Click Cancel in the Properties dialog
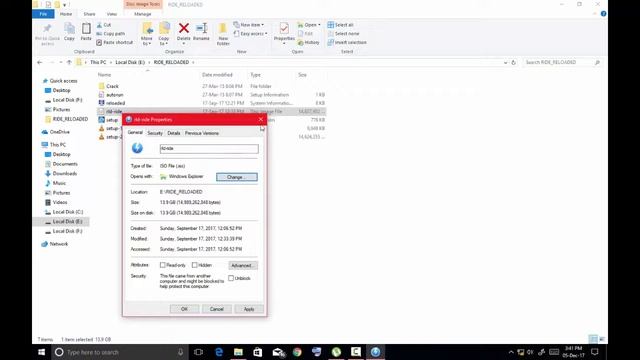Image resolution: width=640 pixels, height=360 pixels. [217, 309]
